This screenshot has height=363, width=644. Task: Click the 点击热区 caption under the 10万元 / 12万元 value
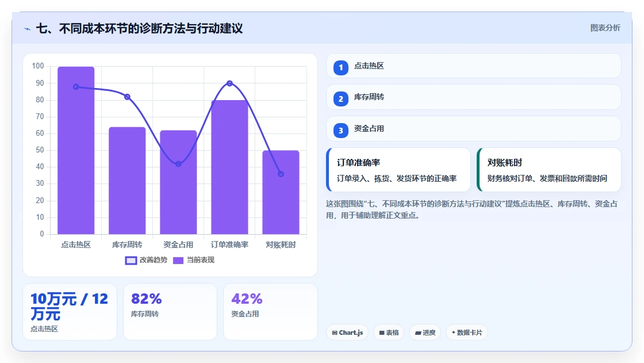[x=44, y=329]
